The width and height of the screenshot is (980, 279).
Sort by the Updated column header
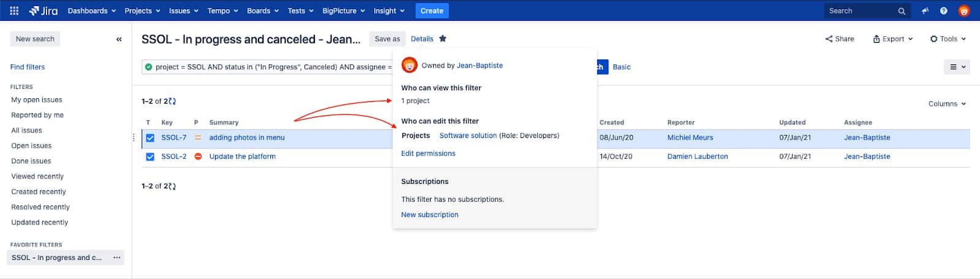[792, 123]
